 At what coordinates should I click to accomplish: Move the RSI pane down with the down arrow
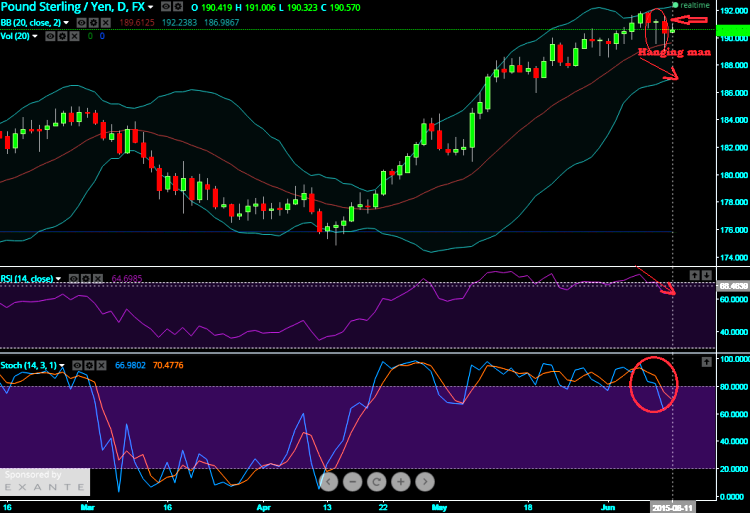[x=706, y=275]
